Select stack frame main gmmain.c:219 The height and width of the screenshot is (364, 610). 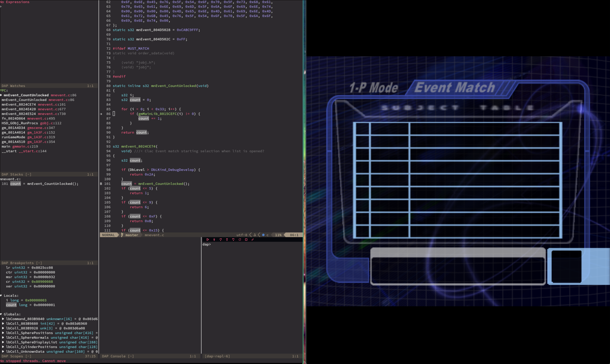20,146
